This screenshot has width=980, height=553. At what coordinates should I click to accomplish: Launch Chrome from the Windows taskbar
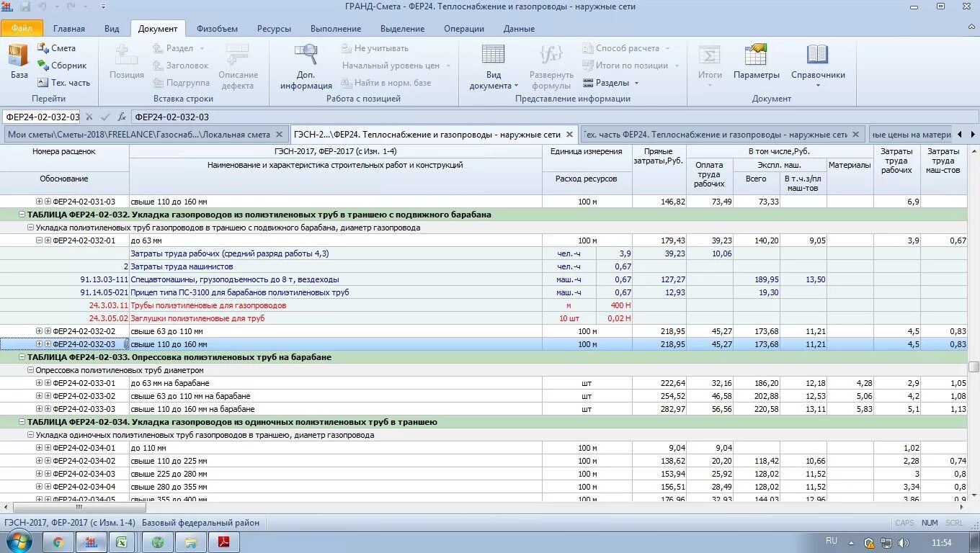click(x=58, y=542)
